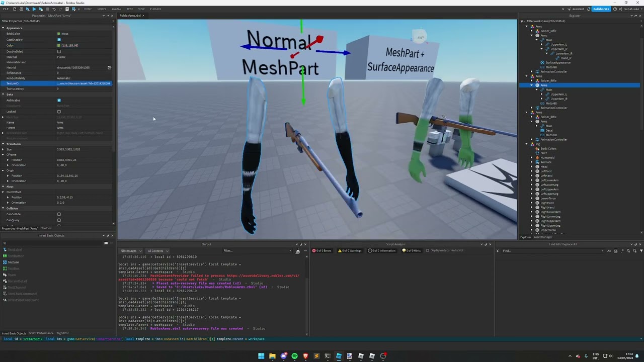
Task: Click the Redo arrow icon
Action: point(60,9)
